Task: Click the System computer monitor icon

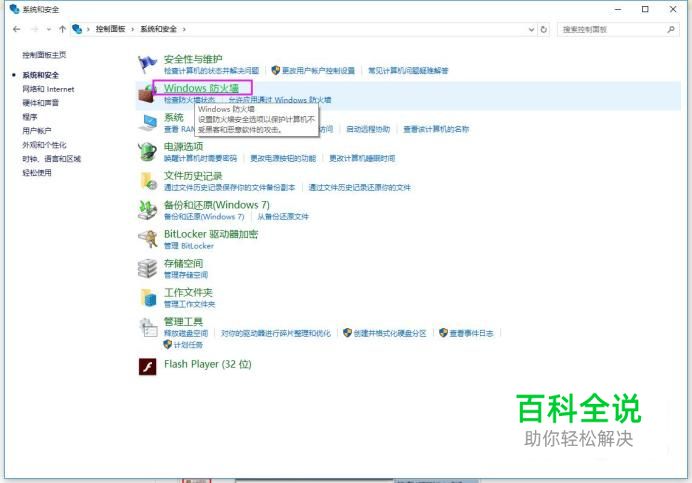Action: click(147, 123)
